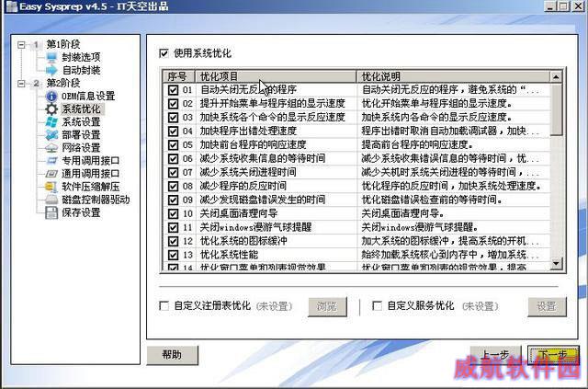588x389 pixels.
Task: Open the OEM信息设置 page
Action: (88, 97)
